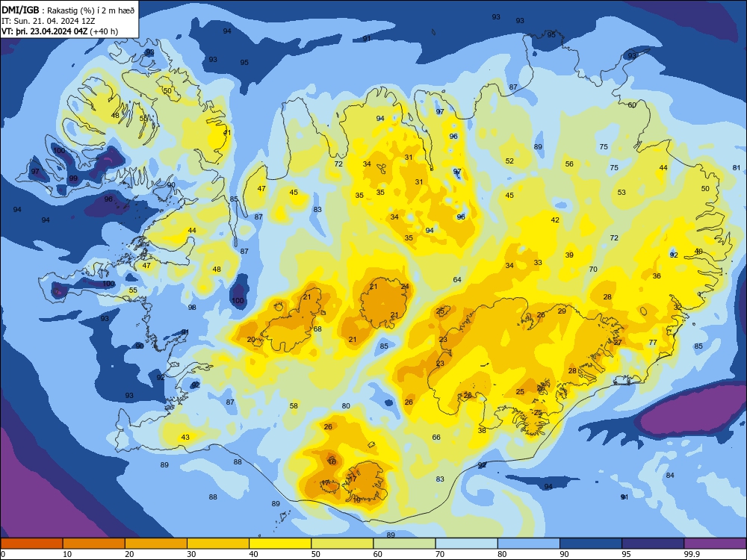
Task: Click the '0' legend scale label
Action: (x=3, y=554)
